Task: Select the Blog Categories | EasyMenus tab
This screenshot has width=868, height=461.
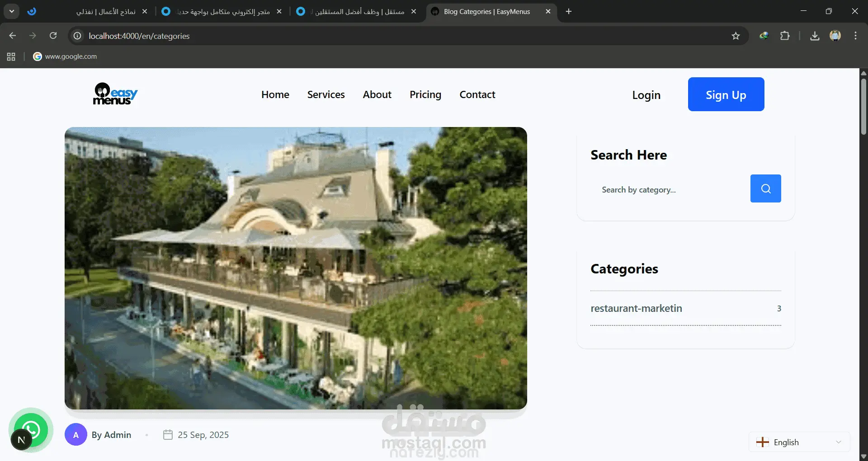Action: coord(491,11)
